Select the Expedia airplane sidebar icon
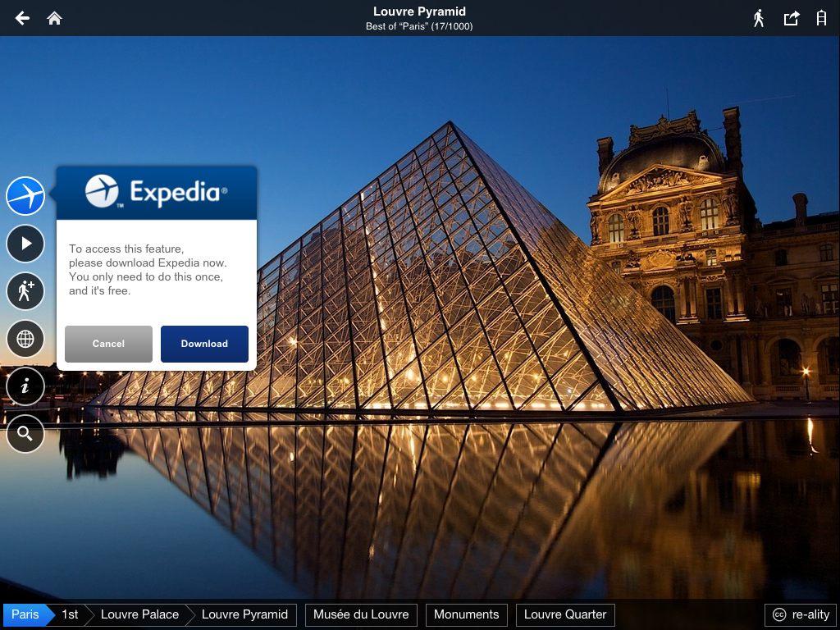840x630 pixels. pos(25,196)
